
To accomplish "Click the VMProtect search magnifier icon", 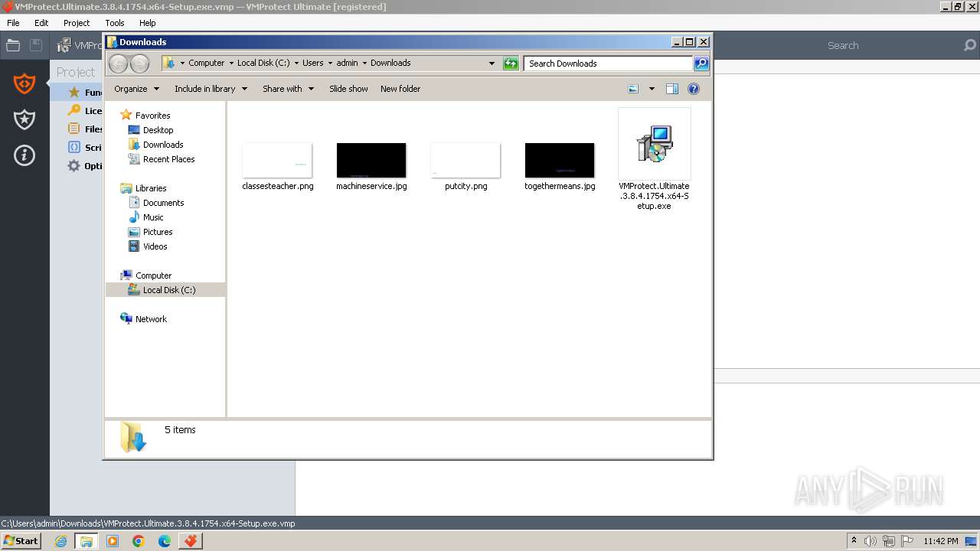I will (x=970, y=45).
